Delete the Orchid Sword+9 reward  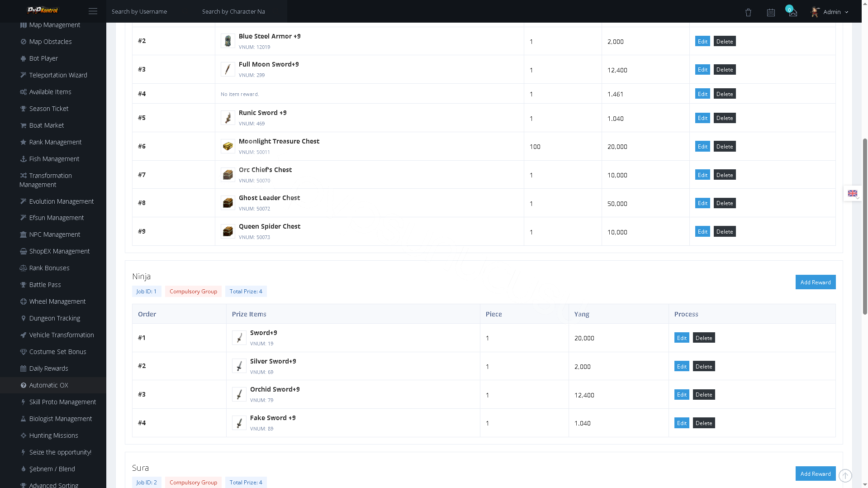click(x=703, y=395)
